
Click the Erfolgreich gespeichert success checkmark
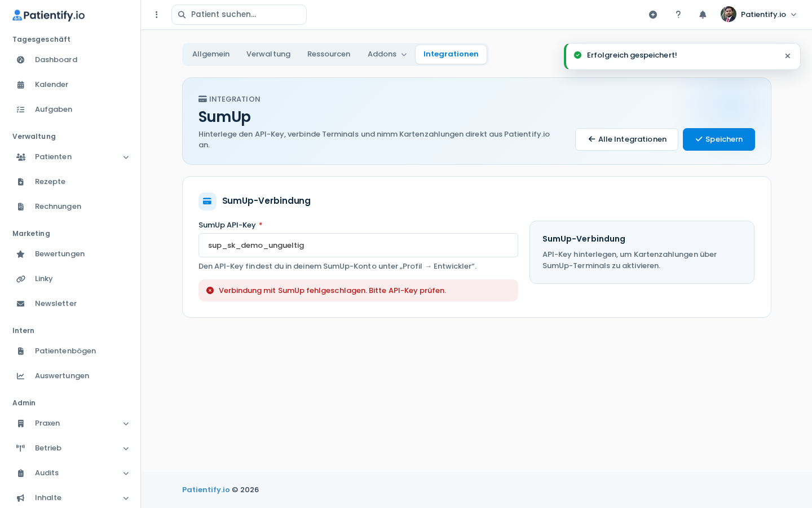577,55
